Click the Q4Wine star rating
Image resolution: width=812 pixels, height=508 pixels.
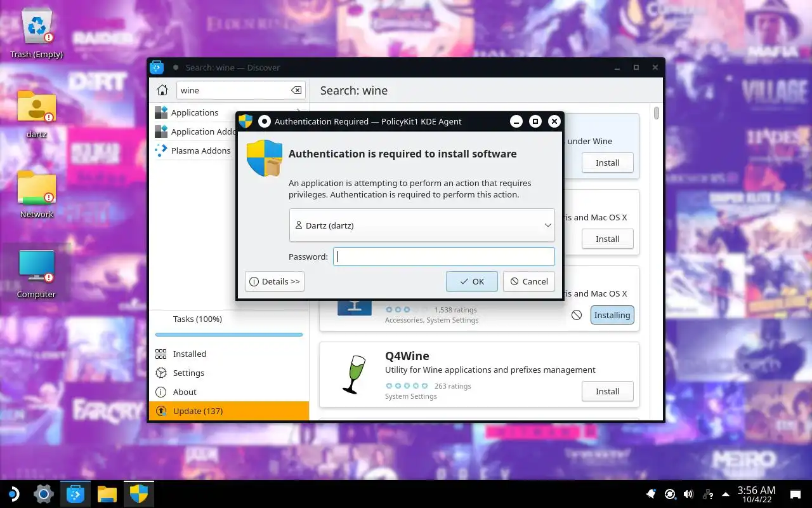coord(407,386)
